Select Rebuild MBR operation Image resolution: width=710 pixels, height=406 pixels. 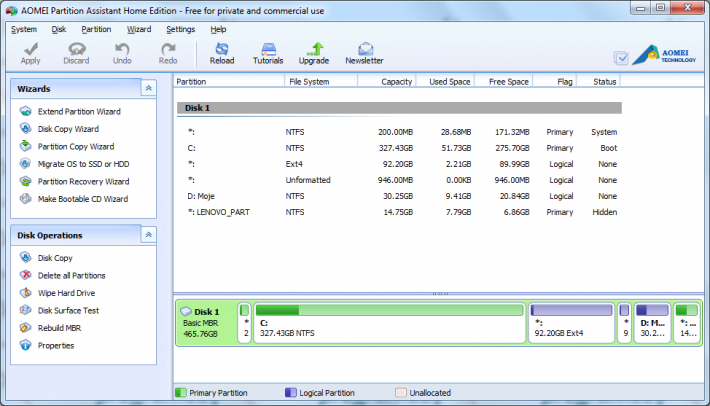pos(59,328)
